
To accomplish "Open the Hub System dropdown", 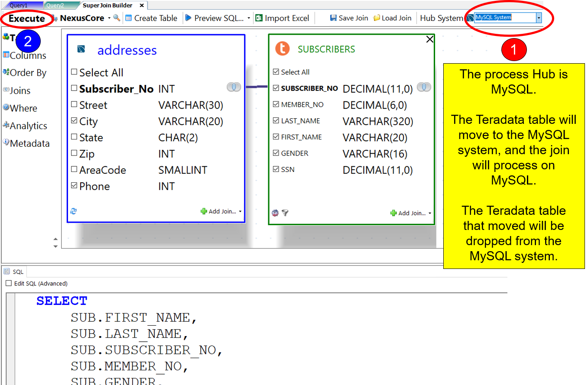I will click(539, 18).
